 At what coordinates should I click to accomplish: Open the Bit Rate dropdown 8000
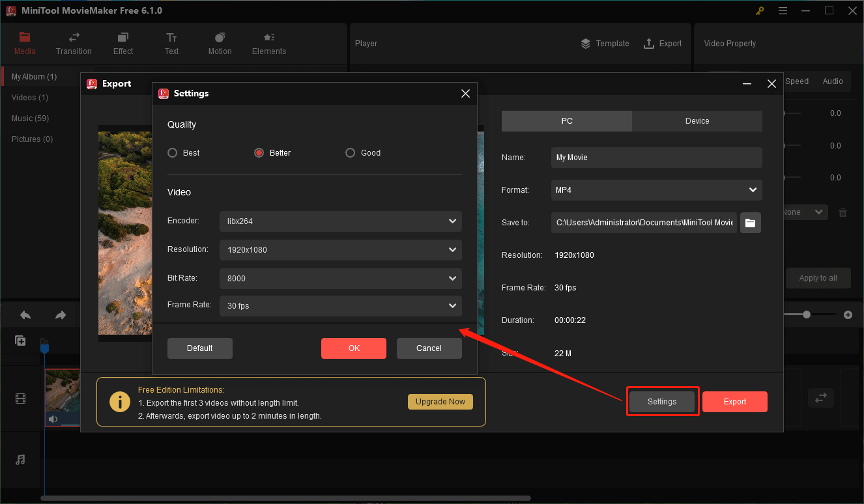(x=341, y=279)
